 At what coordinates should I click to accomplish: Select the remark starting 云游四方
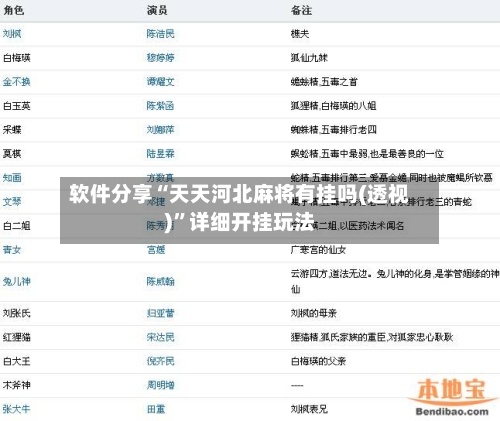pos(395,282)
